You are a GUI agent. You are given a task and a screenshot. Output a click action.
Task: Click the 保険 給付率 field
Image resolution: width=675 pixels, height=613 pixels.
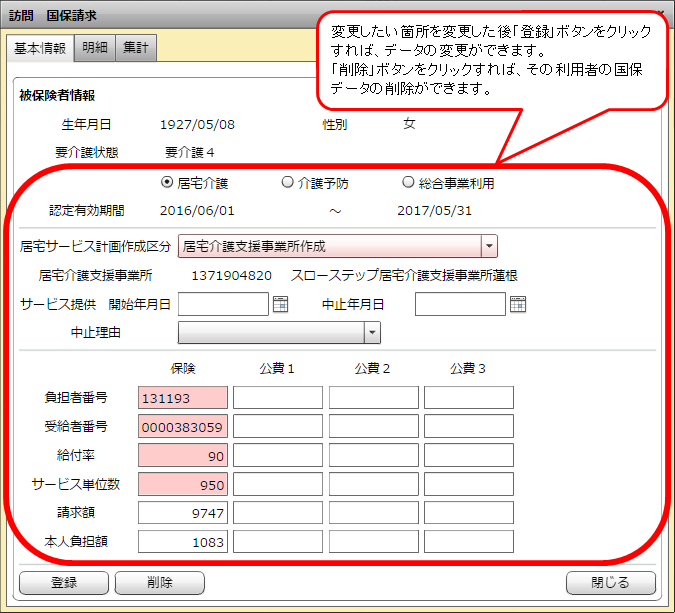(183, 456)
